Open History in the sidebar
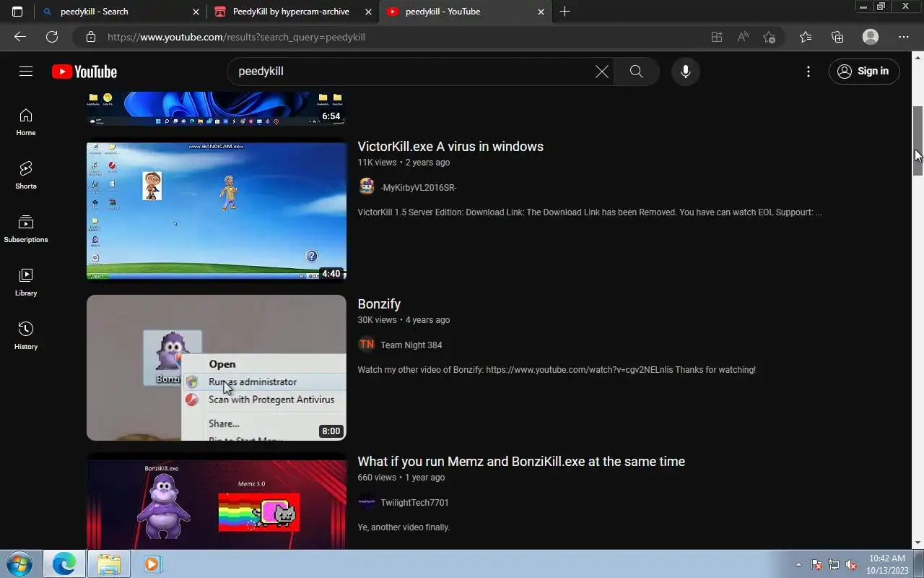This screenshot has width=924, height=578. point(26,336)
